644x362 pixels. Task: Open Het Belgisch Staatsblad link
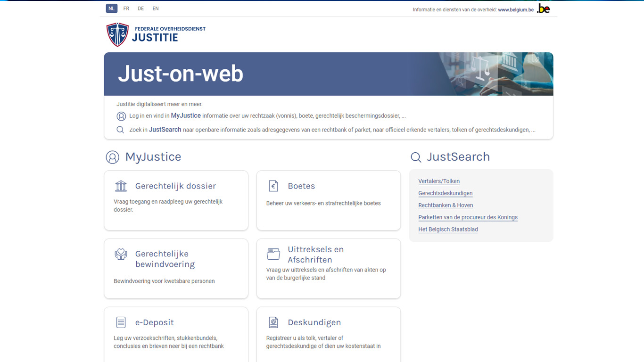(448, 230)
